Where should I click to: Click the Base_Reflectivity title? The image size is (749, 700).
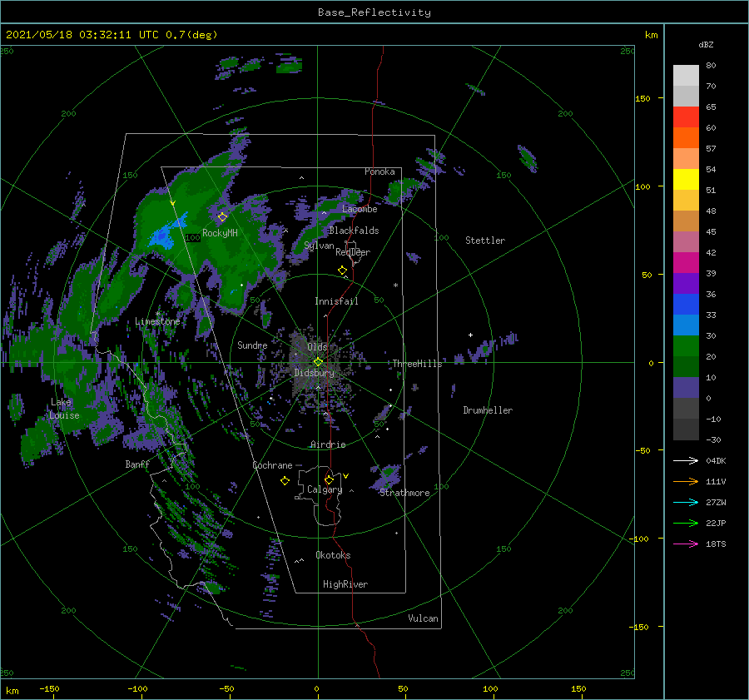[x=374, y=12]
